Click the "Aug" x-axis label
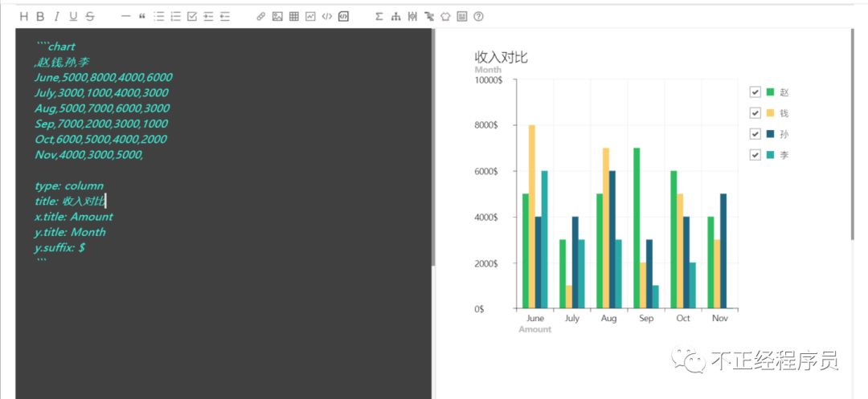868x399 pixels. tap(608, 318)
